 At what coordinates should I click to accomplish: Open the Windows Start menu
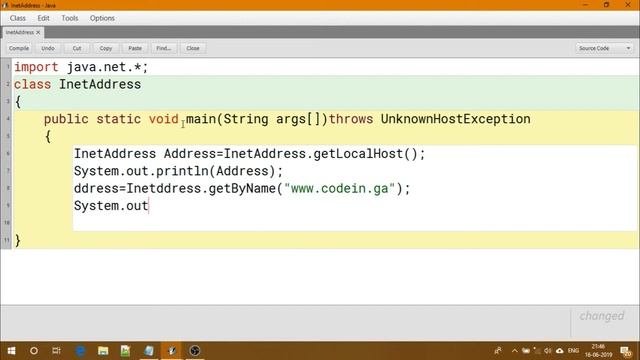[11, 351]
